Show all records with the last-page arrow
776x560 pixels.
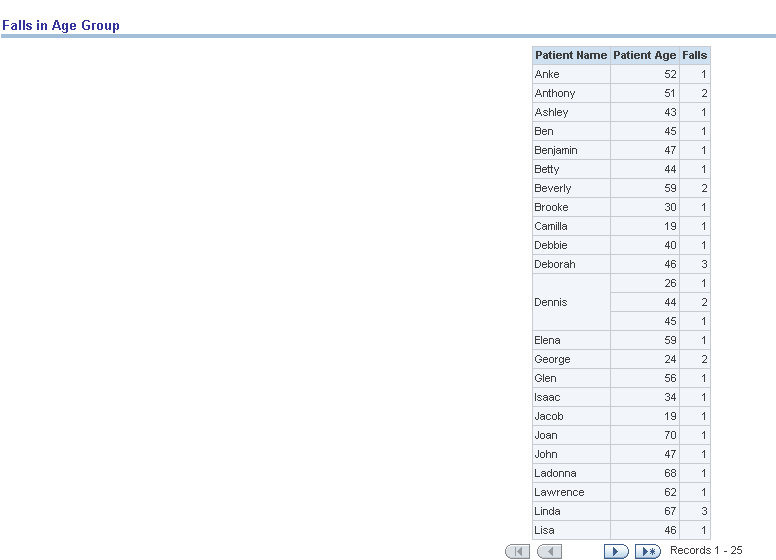(648, 551)
